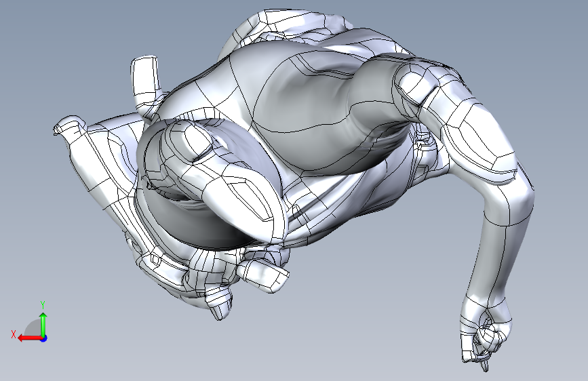Click the blue Z axis dot of the triad
The width and height of the screenshot is (588, 381).
(x=44, y=338)
